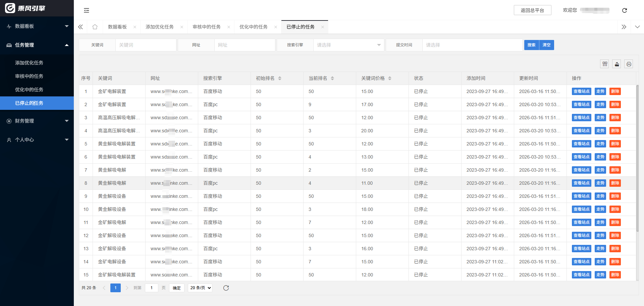644x306 pixels.
Task: Sort by 初始排名 column arrows
Action: click(x=280, y=78)
